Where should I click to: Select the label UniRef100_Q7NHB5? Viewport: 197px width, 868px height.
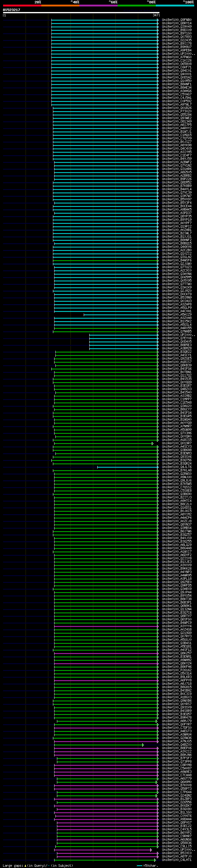click(177, 332)
